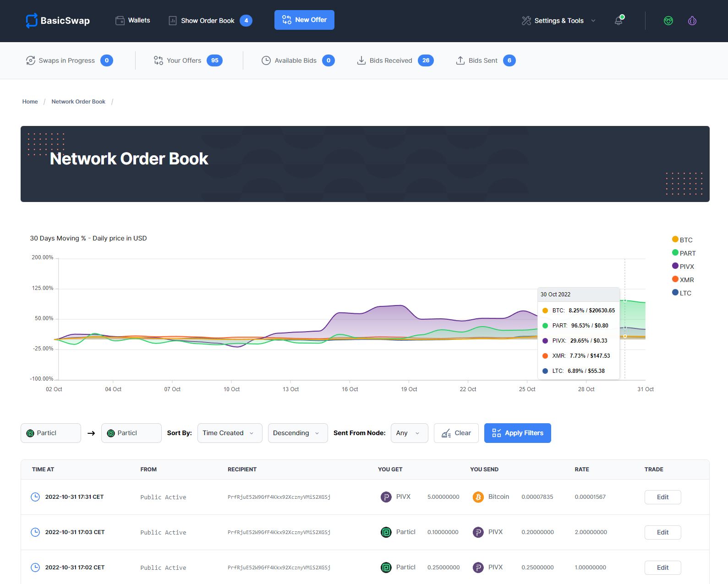Open the Time Created sort dropdown
The height and width of the screenshot is (584, 728).
[x=230, y=433]
